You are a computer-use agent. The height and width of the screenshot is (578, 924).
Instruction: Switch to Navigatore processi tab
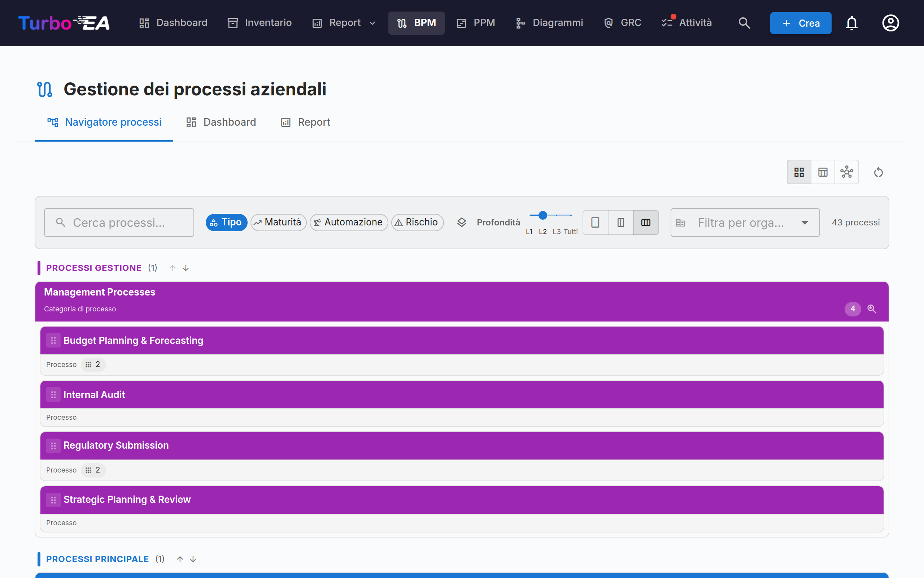104,122
